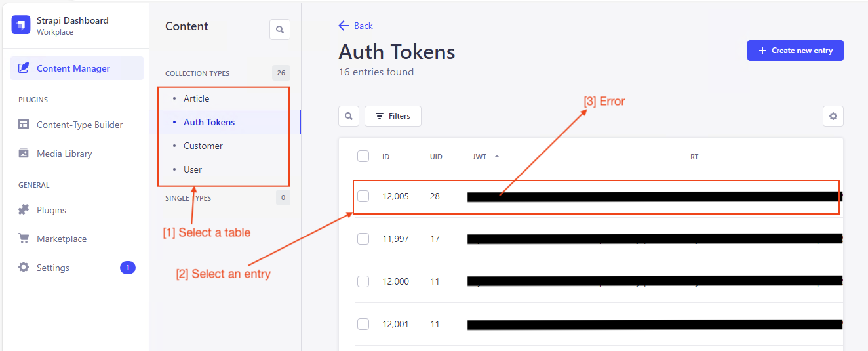Tick the checkbox for entry 12,001
The width and height of the screenshot is (868, 351).
[363, 324]
